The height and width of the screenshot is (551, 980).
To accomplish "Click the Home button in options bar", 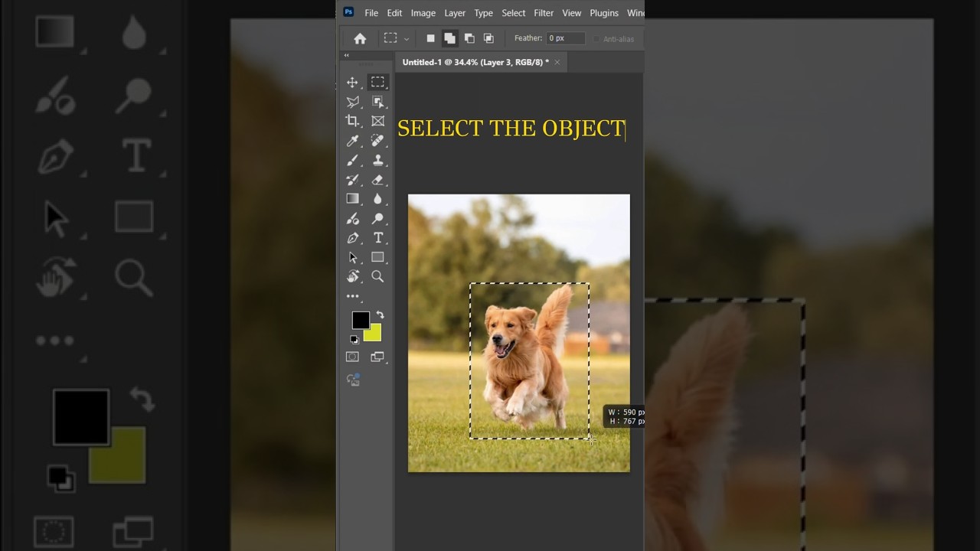I will [x=360, y=38].
